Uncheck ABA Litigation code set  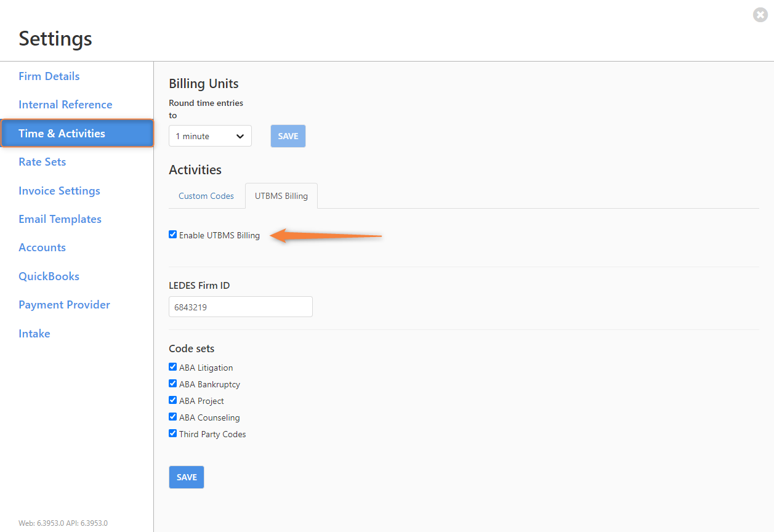172,366
